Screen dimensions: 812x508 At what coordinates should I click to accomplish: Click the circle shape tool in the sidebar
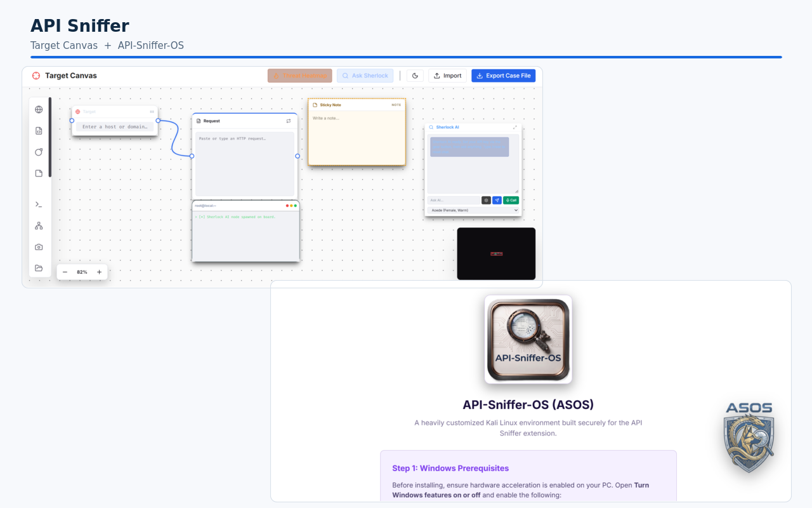click(x=39, y=152)
